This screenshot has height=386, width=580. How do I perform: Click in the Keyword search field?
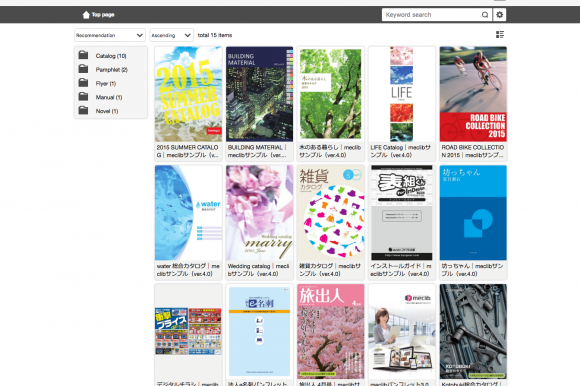[432, 15]
